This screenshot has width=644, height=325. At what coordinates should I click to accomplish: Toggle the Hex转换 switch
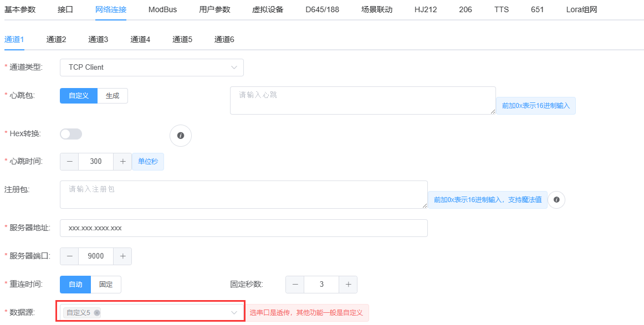point(71,134)
